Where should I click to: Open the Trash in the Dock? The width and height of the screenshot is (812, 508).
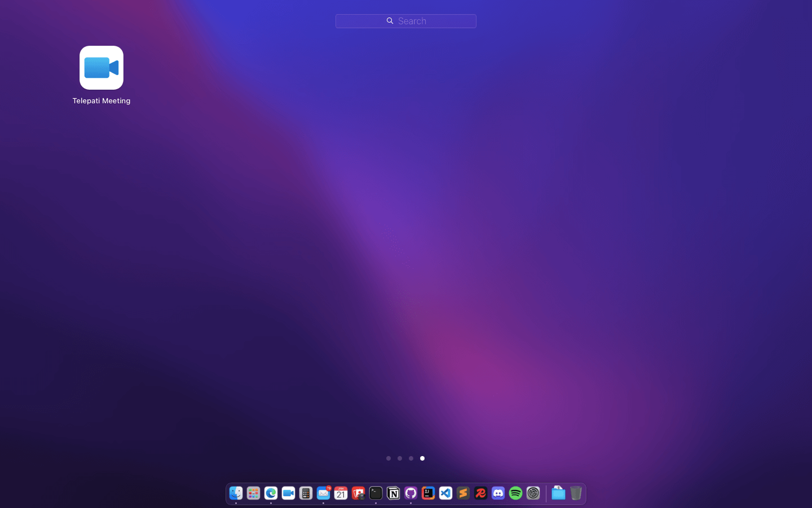(575, 493)
